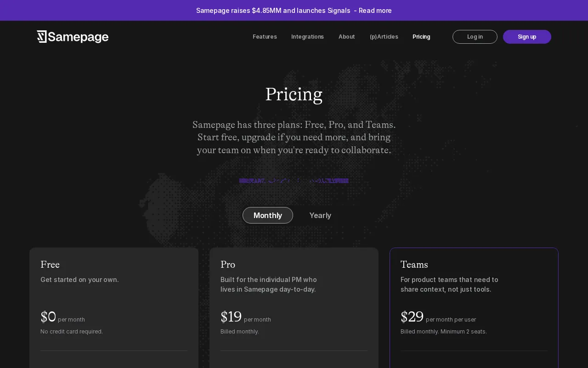This screenshot has height=368, width=588.
Task: Click the 'Samepage has three plans' intro paragraph
Action: [x=294, y=138]
